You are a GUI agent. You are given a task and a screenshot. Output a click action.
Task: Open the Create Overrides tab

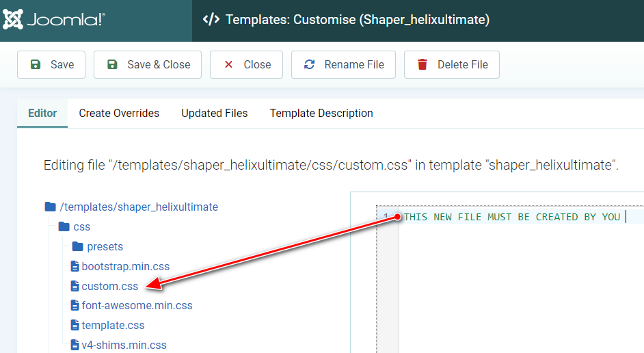(119, 113)
